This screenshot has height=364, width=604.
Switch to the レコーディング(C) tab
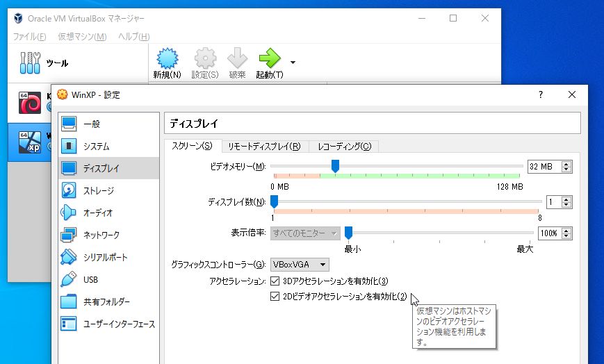coord(344,147)
